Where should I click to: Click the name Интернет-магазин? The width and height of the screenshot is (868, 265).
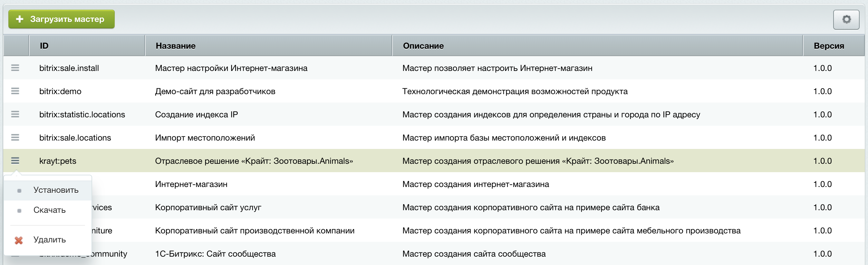(x=191, y=184)
